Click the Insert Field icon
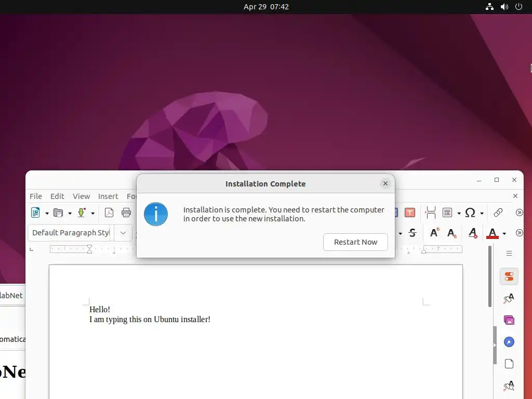Image resolution: width=532 pixels, height=399 pixels. (447, 212)
